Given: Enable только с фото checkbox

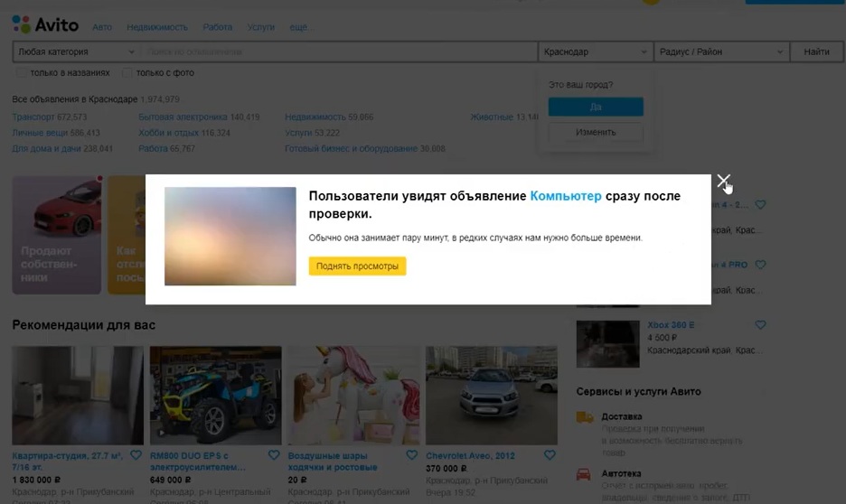Looking at the screenshot, I should (x=127, y=73).
